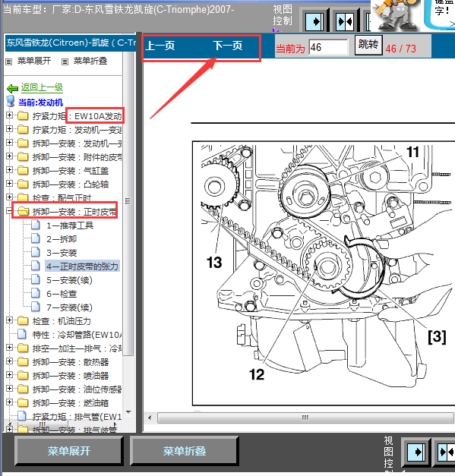The height and width of the screenshot is (476, 455).
Task: Click folder icon of 拆卸—安装：气缸盖
Action: tap(23, 170)
